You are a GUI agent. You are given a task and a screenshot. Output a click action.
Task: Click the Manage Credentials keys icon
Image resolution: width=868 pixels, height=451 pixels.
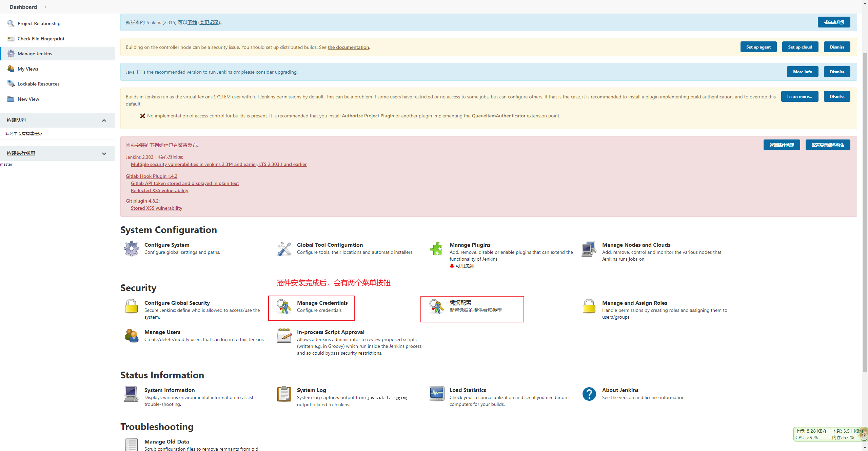click(x=284, y=306)
